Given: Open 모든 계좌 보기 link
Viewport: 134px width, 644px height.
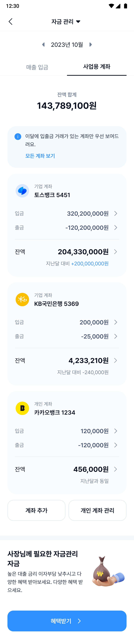Looking at the screenshot, I should [40, 156].
